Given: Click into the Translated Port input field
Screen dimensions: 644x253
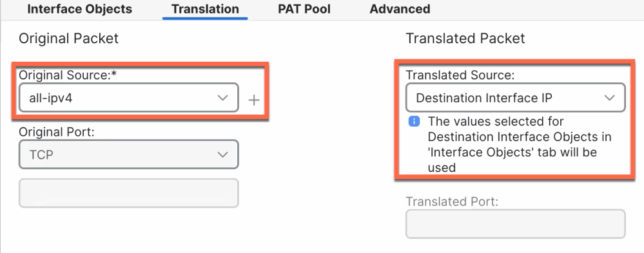Looking at the screenshot, I should click(516, 224).
